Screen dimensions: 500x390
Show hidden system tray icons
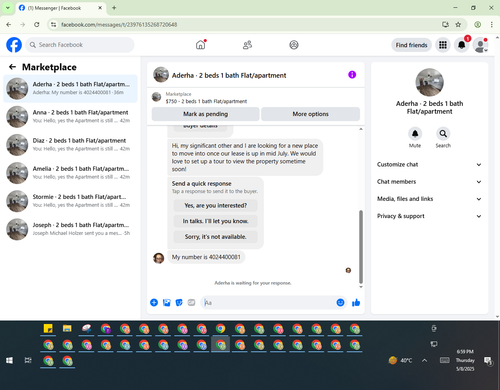[424, 360]
